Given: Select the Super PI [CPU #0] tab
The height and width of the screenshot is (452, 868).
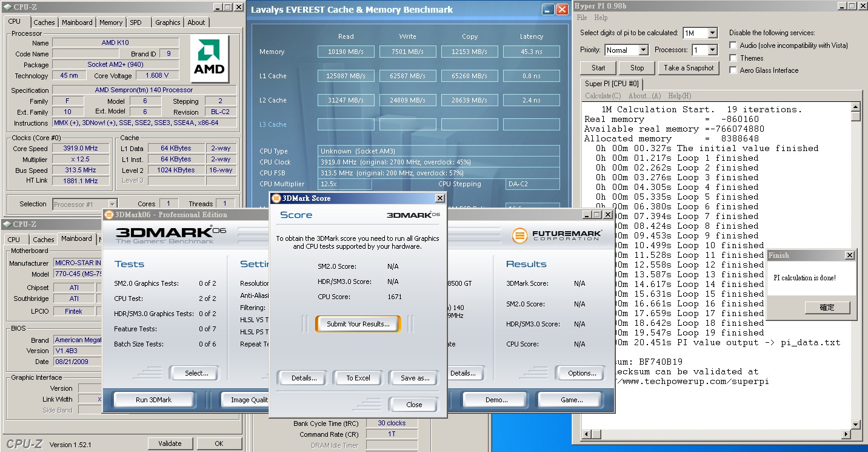Looking at the screenshot, I should point(612,84).
